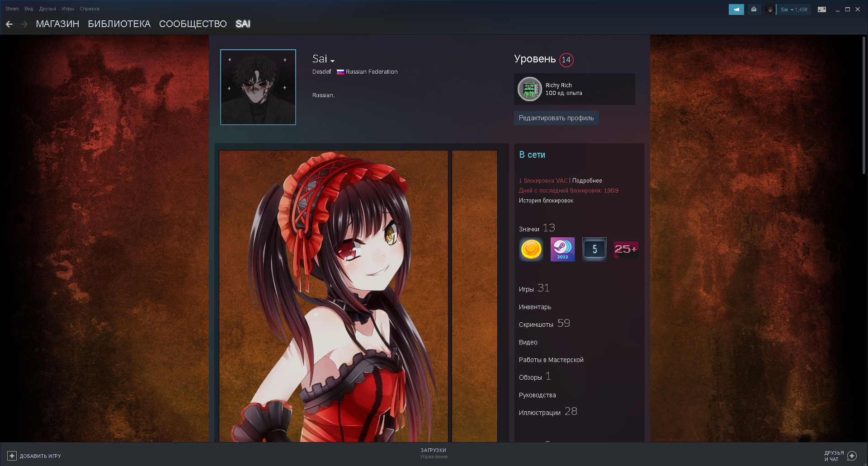The height and width of the screenshot is (466, 868).
Task: Open the Скриншоты 59 link
Action: click(545, 324)
